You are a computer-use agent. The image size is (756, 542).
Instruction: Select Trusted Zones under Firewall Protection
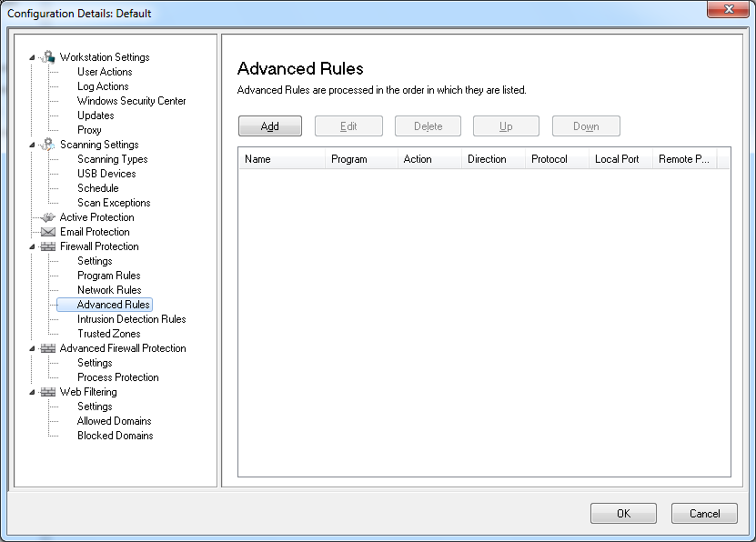[x=106, y=334]
